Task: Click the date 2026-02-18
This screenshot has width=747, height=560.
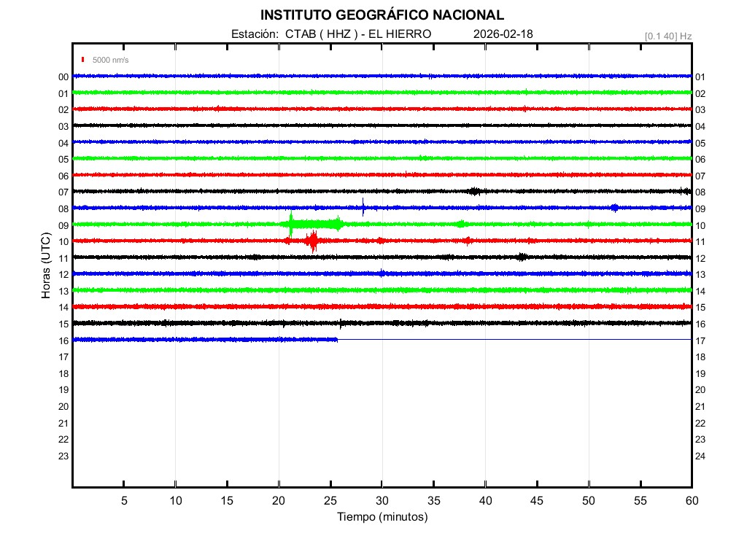Action: click(x=504, y=34)
